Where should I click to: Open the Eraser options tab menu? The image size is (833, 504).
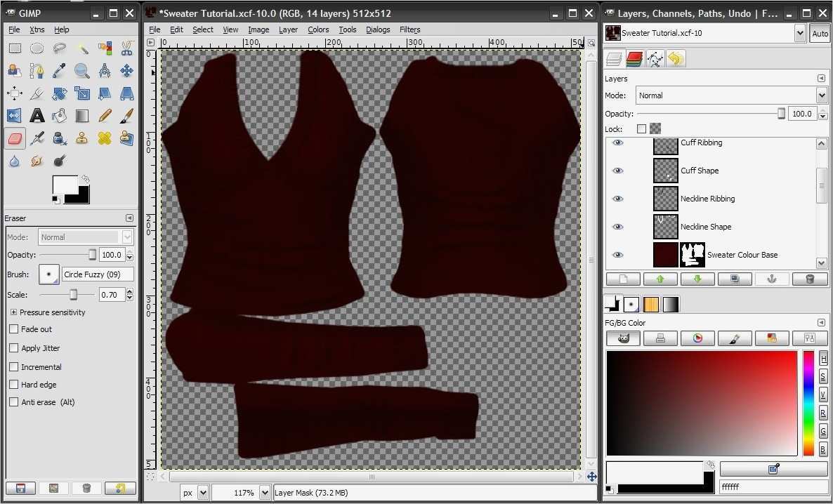(x=129, y=218)
